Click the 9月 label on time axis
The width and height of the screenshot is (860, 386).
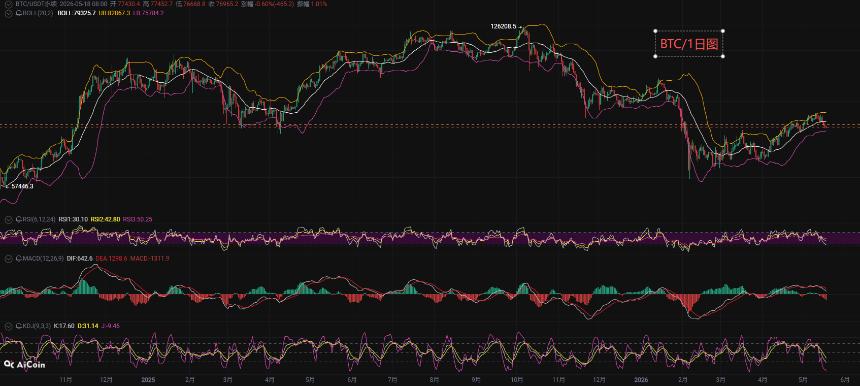click(x=476, y=379)
